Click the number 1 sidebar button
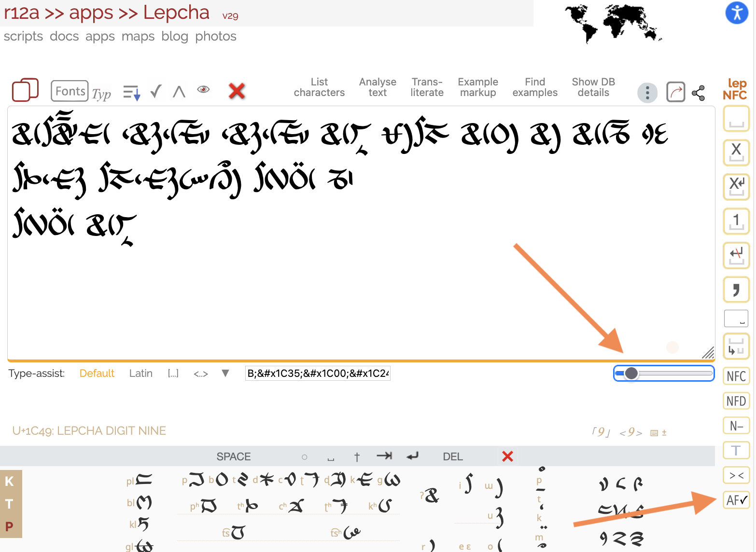This screenshot has height=552, width=756. tap(736, 221)
